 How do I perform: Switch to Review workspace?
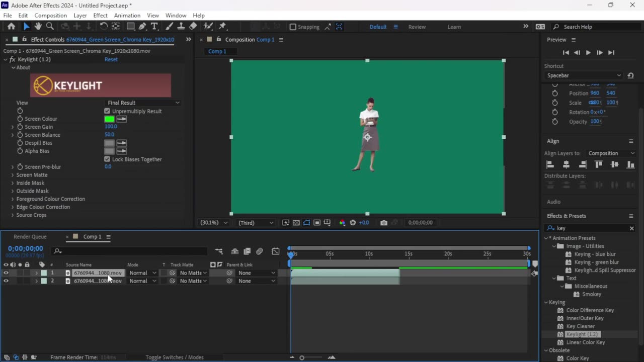[417, 27]
